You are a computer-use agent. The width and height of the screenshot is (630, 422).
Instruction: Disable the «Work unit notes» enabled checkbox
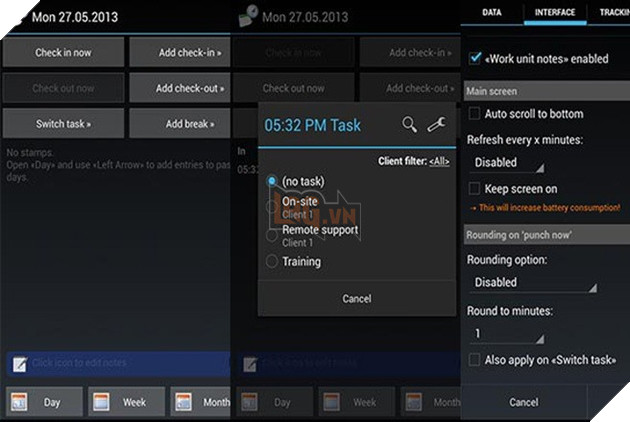click(475, 59)
